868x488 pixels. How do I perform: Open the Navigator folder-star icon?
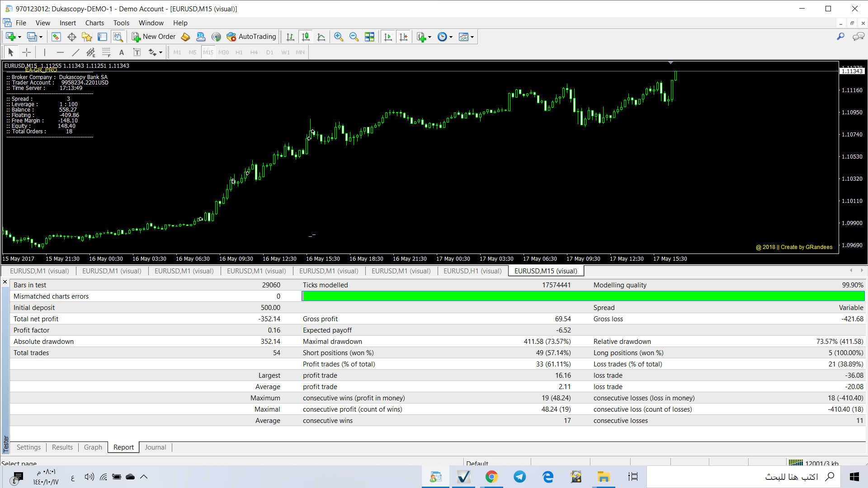(x=87, y=37)
